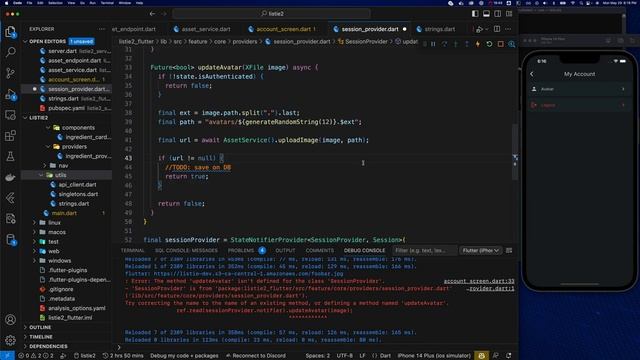Toggle debug console word wrap list icon
This screenshot has height=360, width=640.
[509, 250]
